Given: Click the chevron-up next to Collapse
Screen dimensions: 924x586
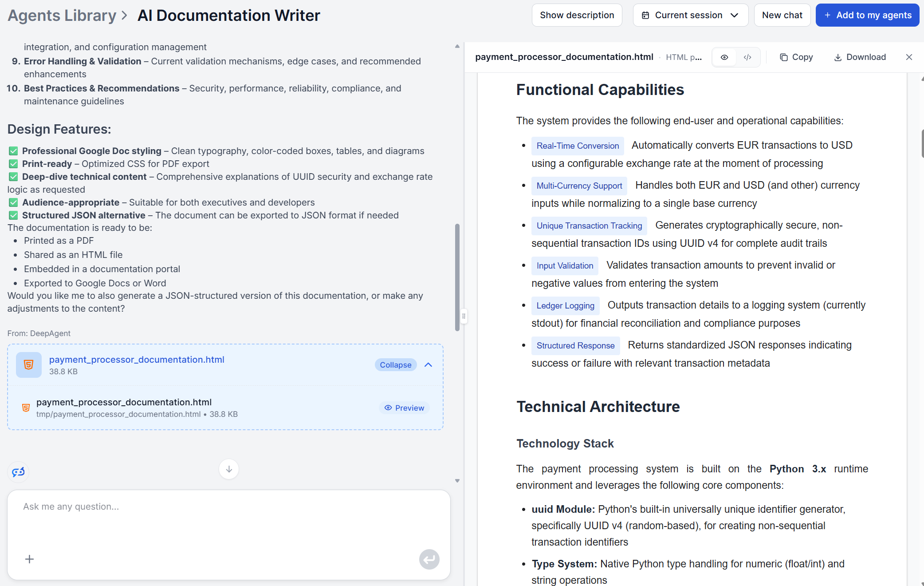Looking at the screenshot, I should (x=428, y=365).
